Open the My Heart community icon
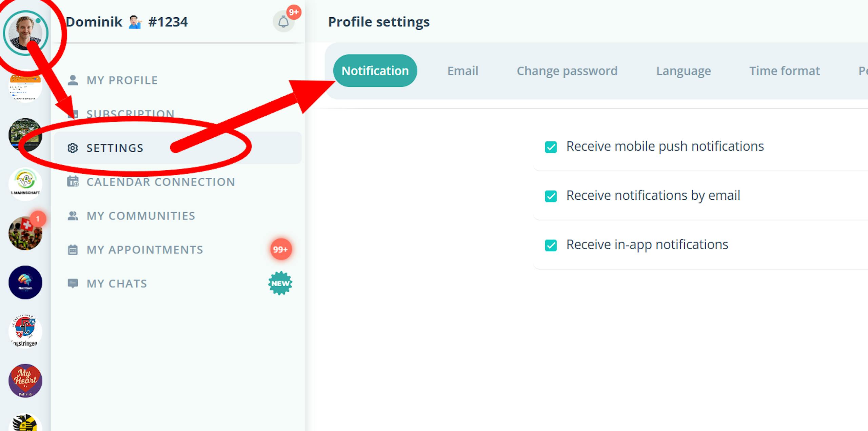This screenshot has width=868, height=431. pyautogui.click(x=25, y=380)
